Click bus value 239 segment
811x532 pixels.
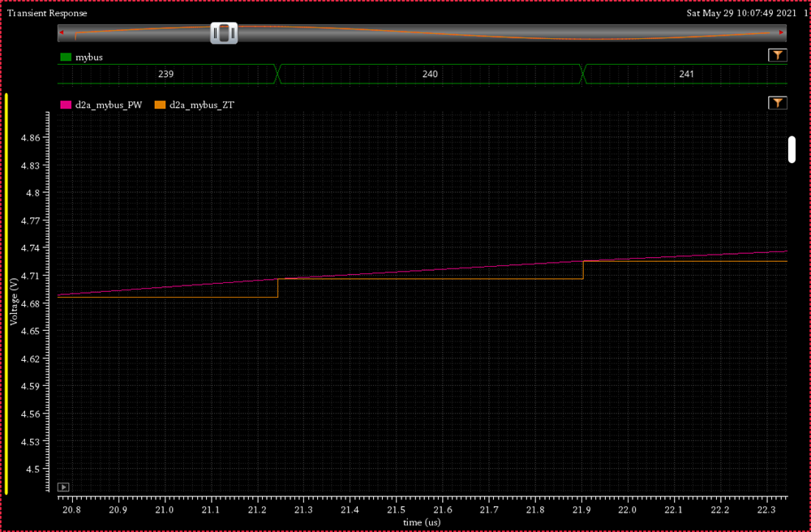pos(165,74)
